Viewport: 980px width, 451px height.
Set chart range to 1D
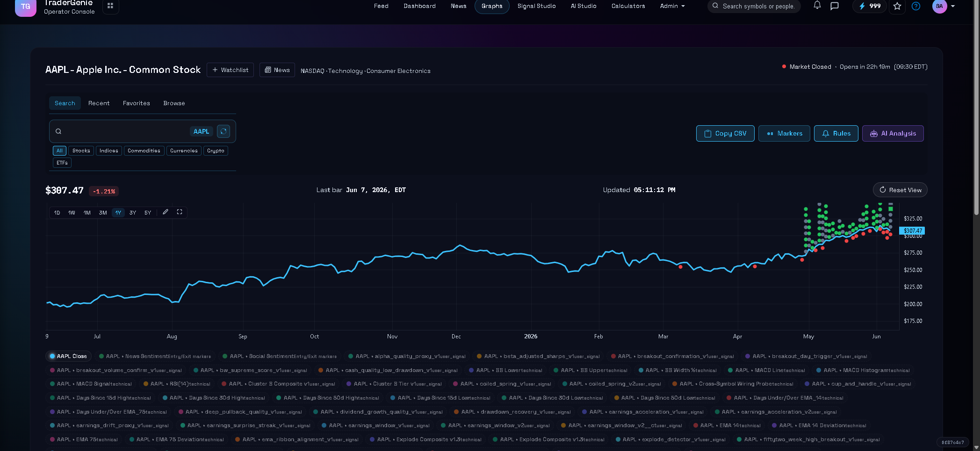click(x=57, y=213)
